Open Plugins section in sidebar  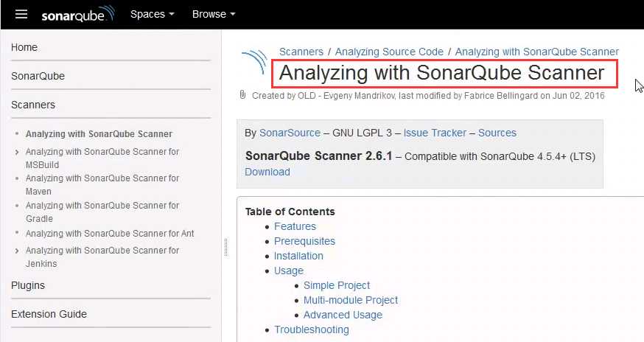[28, 285]
